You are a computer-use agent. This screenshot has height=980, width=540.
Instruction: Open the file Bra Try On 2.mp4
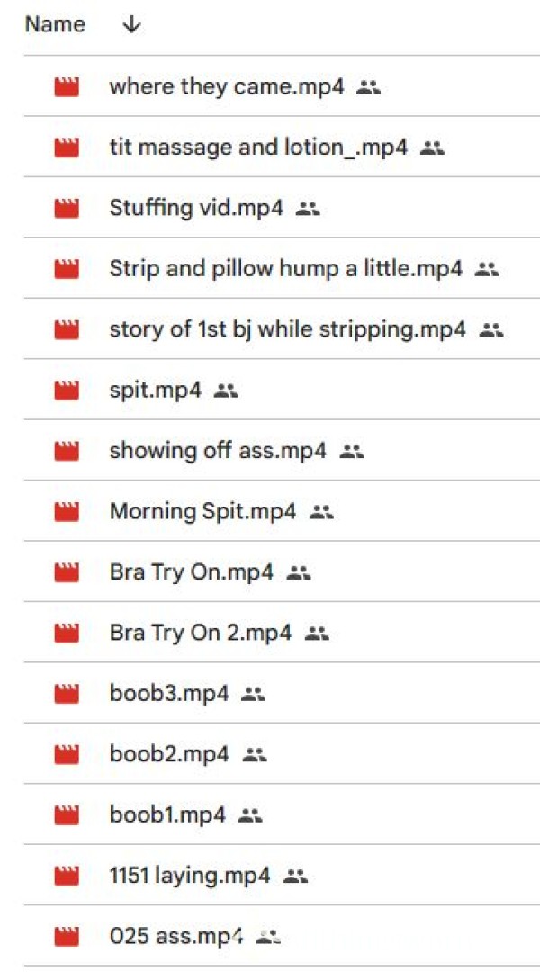click(200, 634)
